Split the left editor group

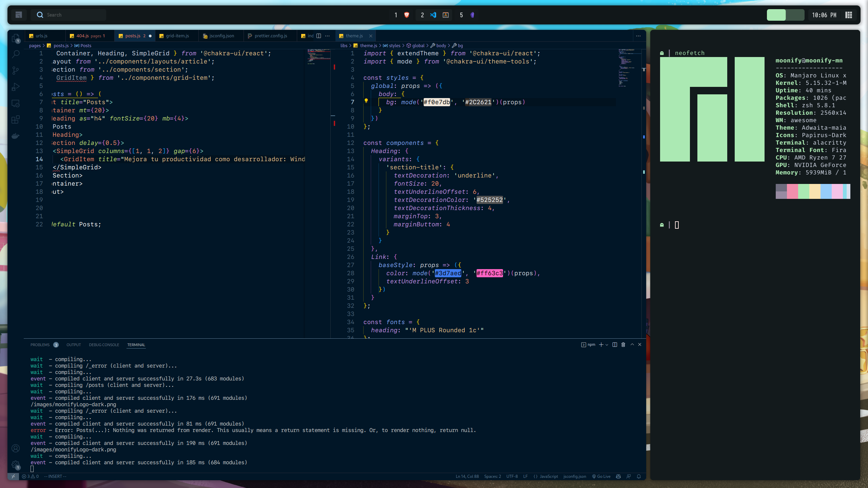pos(319,36)
